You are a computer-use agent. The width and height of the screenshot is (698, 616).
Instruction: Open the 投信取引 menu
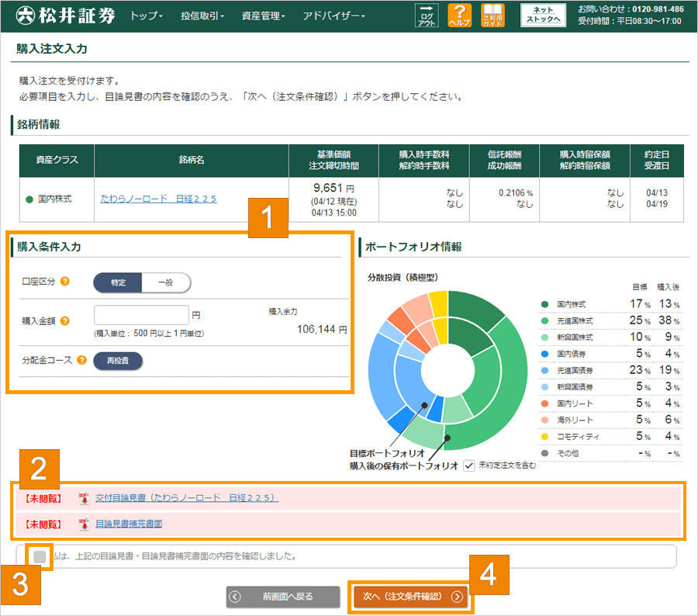pos(202,16)
